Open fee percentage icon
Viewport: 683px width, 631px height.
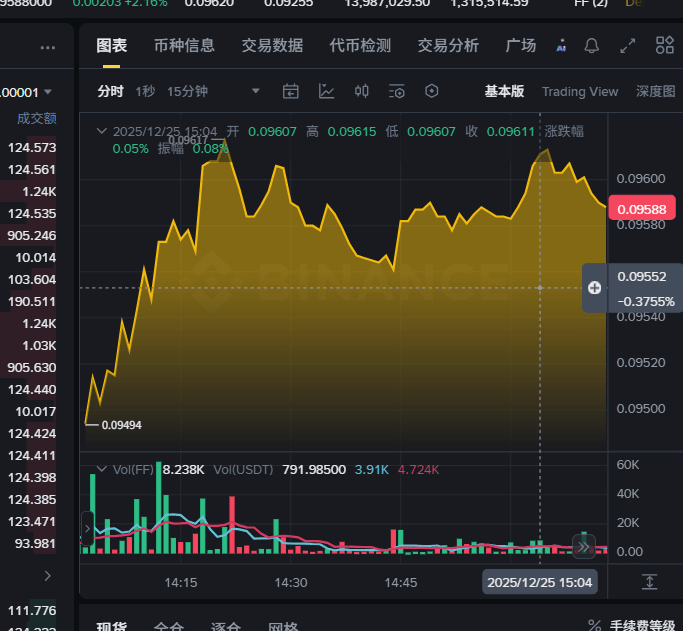595,625
